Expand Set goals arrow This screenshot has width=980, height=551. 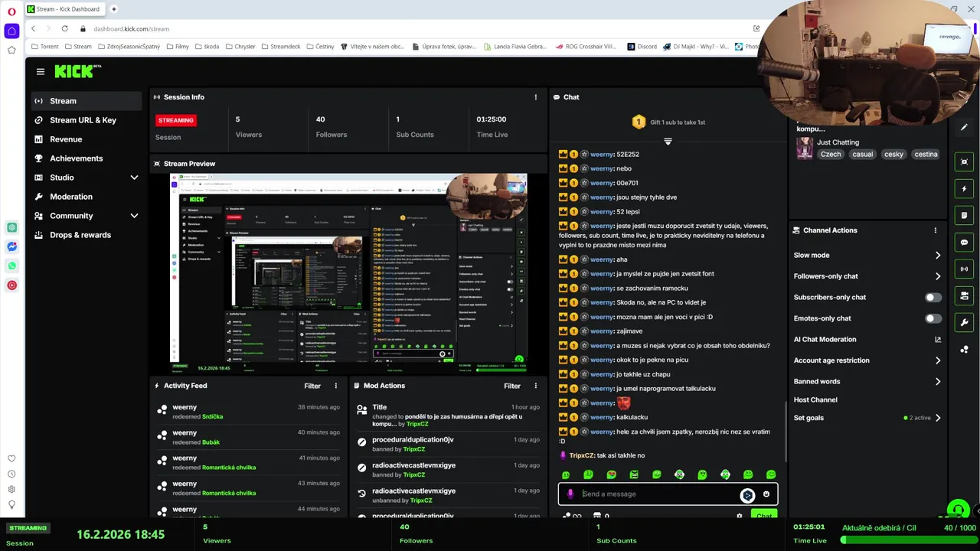tap(938, 418)
